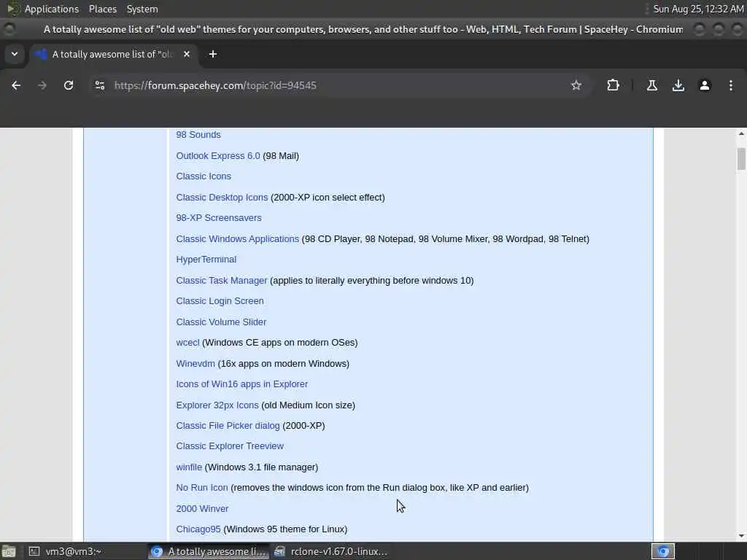Open the Classic Login Screen link
The width and height of the screenshot is (747, 560).
pyautogui.click(x=220, y=301)
